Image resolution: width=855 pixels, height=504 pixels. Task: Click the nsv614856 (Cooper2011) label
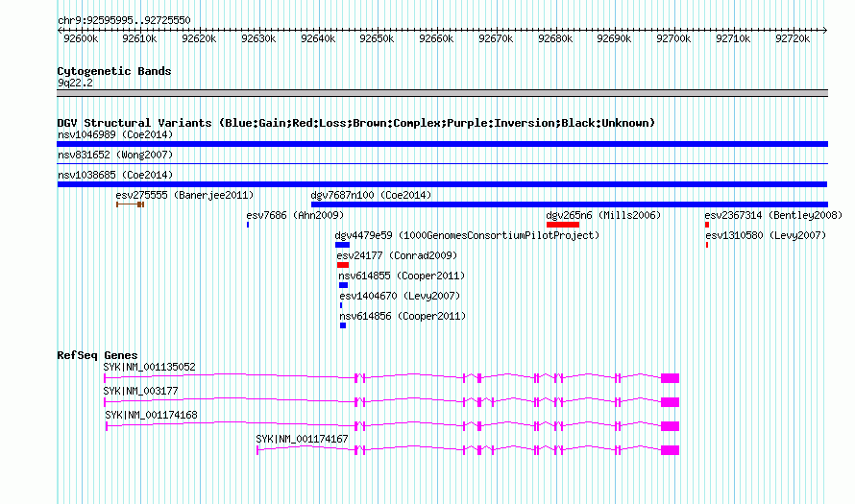(403, 316)
